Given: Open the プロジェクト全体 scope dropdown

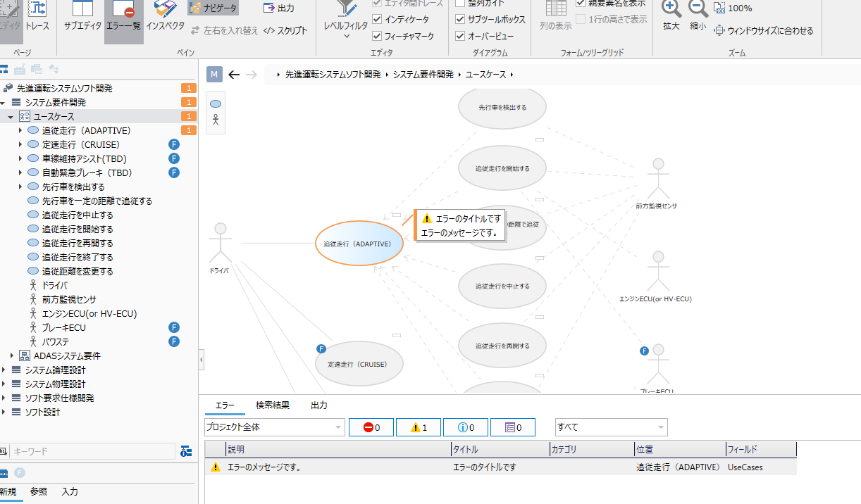Looking at the screenshot, I should coord(274,427).
